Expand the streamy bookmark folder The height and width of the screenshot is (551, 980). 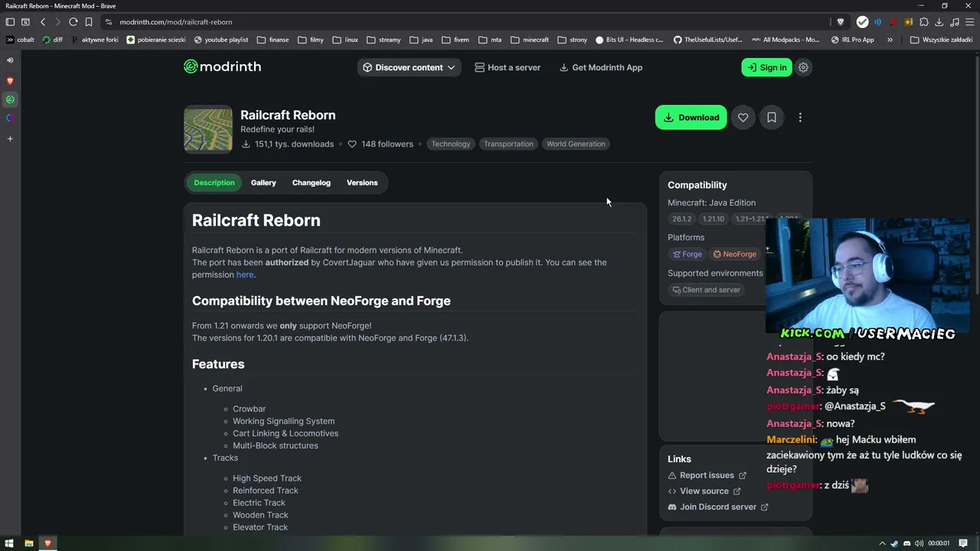point(384,40)
